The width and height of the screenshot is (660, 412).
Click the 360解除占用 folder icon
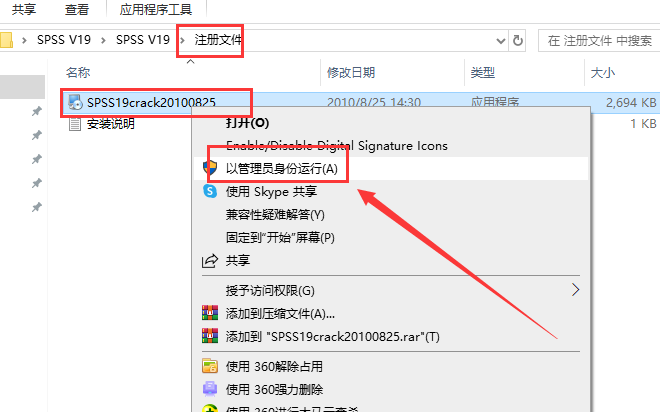[x=210, y=366]
